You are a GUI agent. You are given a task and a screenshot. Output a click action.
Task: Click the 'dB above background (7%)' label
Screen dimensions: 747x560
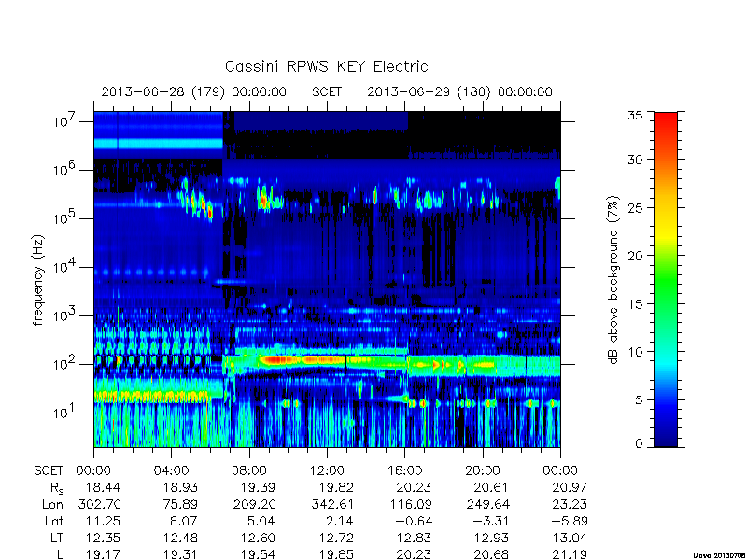(613, 280)
